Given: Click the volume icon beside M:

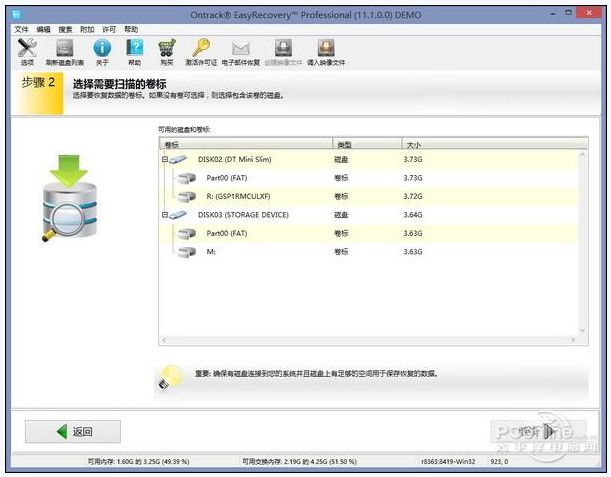Looking at the screenshot, I should point(186,252).
